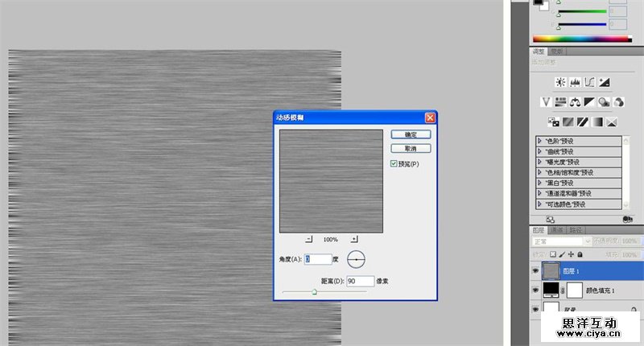
Task: Click the angle dial in blur dialog
Action: pyautogui.click(x=356, y=259)
